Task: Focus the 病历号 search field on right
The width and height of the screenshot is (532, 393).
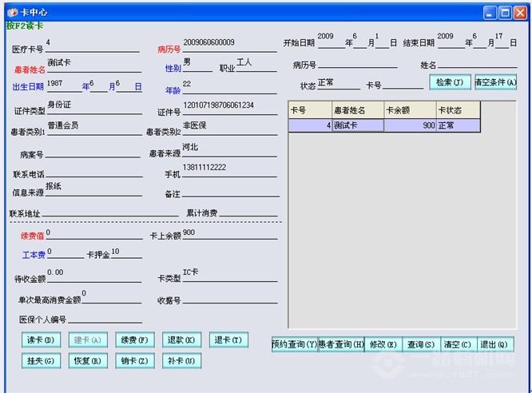Action: point(357,65)
